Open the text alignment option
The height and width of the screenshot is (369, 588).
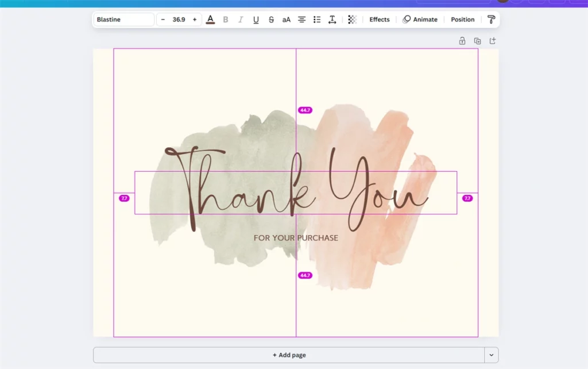[301, 19]
